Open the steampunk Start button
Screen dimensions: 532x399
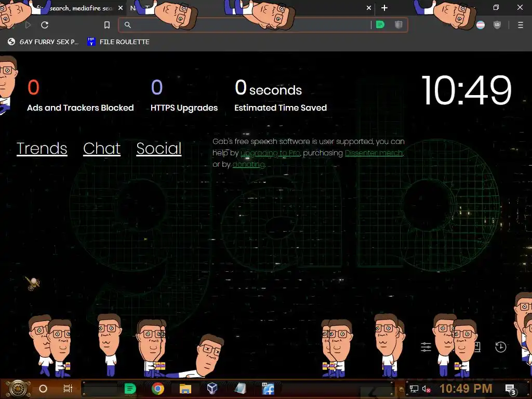[x=18, y=389]
